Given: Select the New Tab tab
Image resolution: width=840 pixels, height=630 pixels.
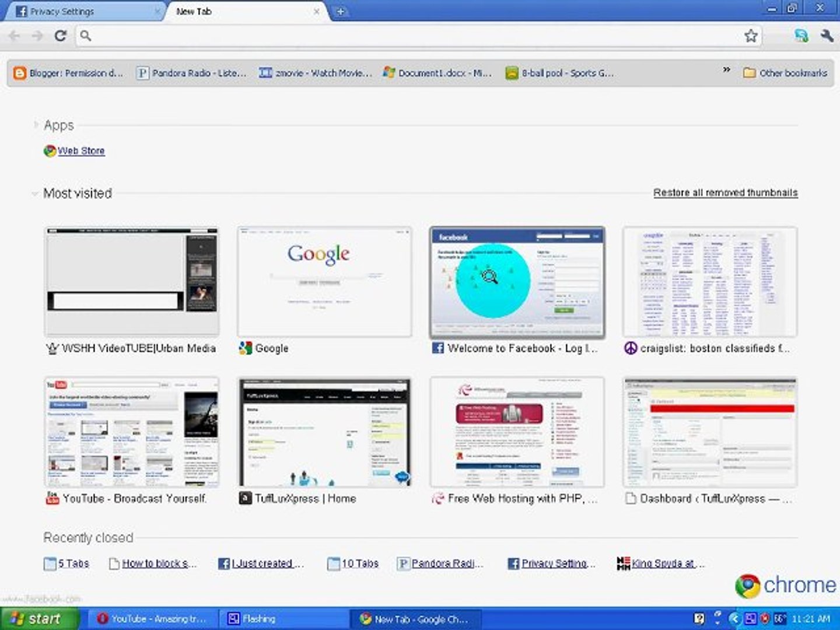Looking at the screenshot, I should pyautogui.click(x=245, y=11).
